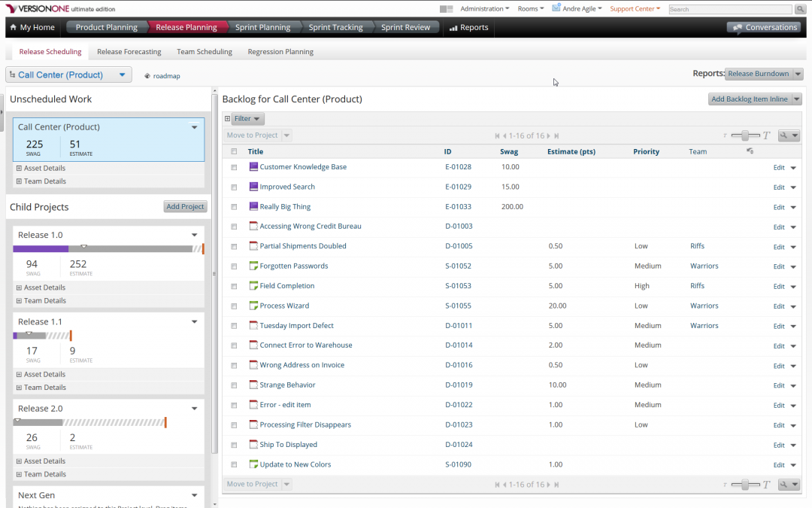Click Edit for the Tuesday Import Defect row
Viewport: 812px width, 508px height.
point(779,326)
